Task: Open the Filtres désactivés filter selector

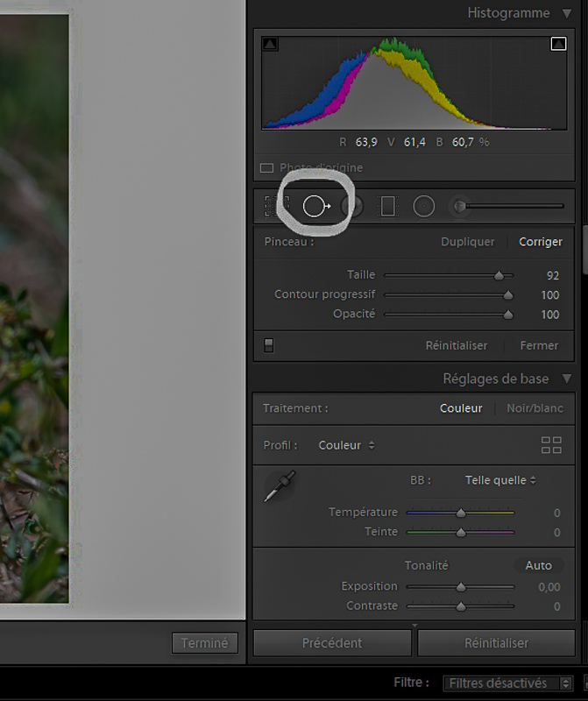Action: [x=508, y=683]
